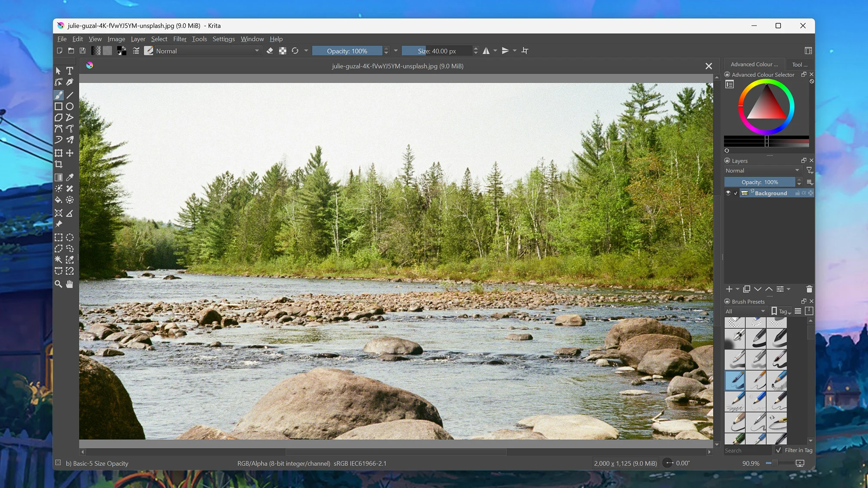
Task: Expand the add-layer dropdown arrow
Action: pos(737,289)
